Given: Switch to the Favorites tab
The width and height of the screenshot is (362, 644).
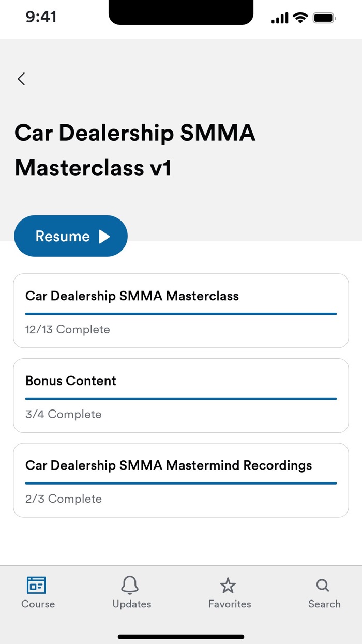Looking at the screenshot, I should [x=229, y=592].
